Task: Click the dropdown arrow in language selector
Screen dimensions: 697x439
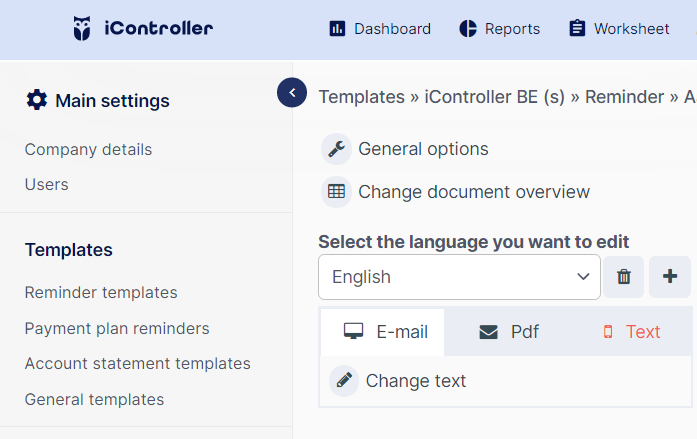Action: (583, 277)
